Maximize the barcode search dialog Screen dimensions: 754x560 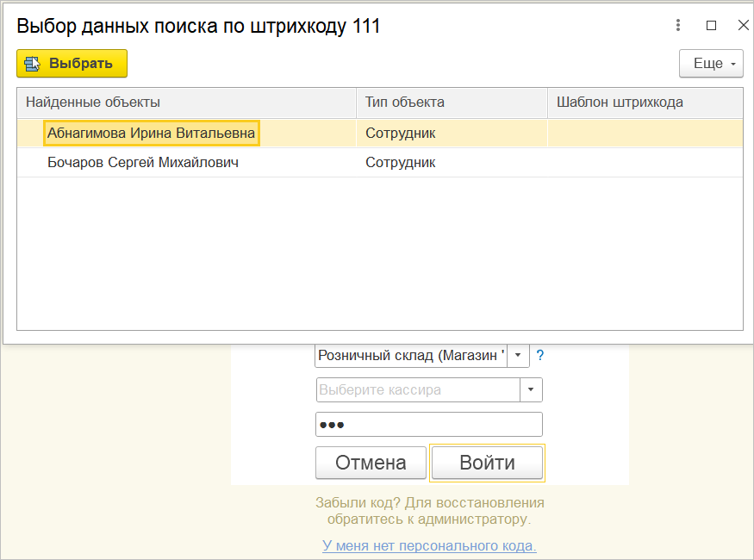point(711,26)
